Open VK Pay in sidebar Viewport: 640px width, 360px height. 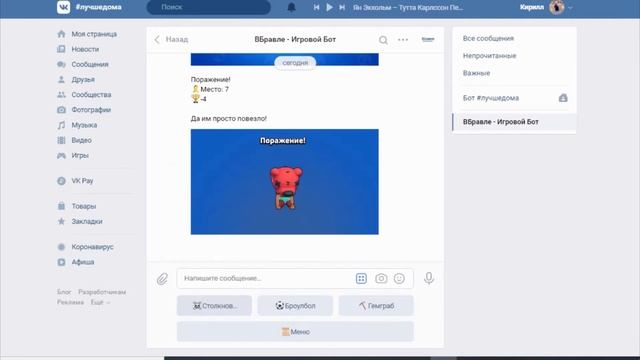(82, 180)
